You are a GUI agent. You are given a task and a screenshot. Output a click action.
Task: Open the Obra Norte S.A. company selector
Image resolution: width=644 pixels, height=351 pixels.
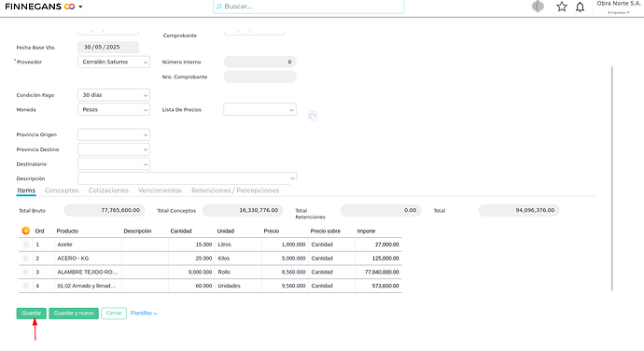point(619,7)
